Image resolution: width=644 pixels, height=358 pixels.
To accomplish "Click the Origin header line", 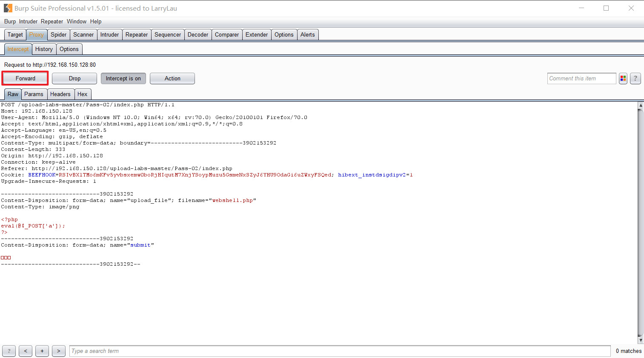I will (52, 156).
